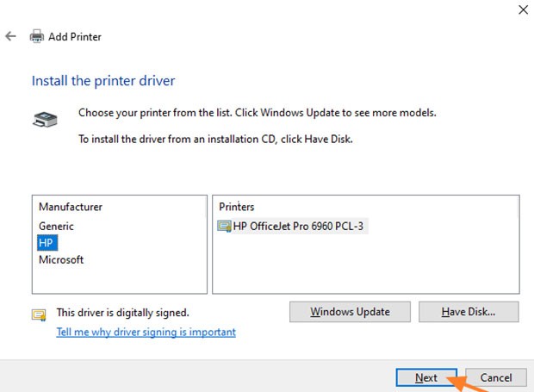Click the This driver is digitally signed text

point(122,313)
